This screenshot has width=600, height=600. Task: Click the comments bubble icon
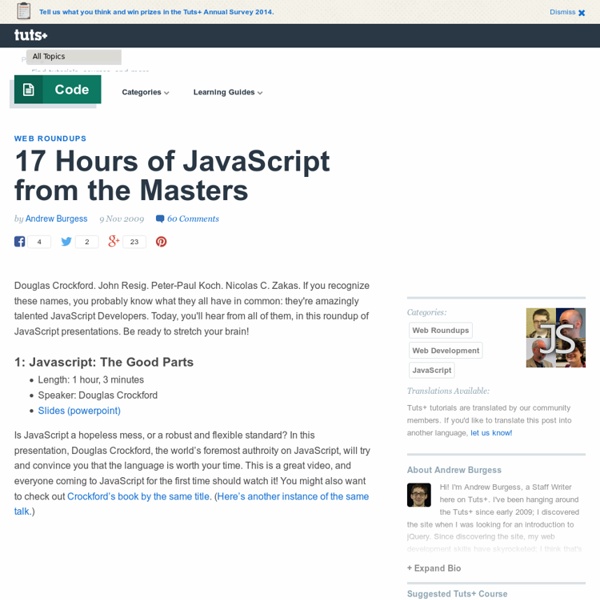coord(160,219)
